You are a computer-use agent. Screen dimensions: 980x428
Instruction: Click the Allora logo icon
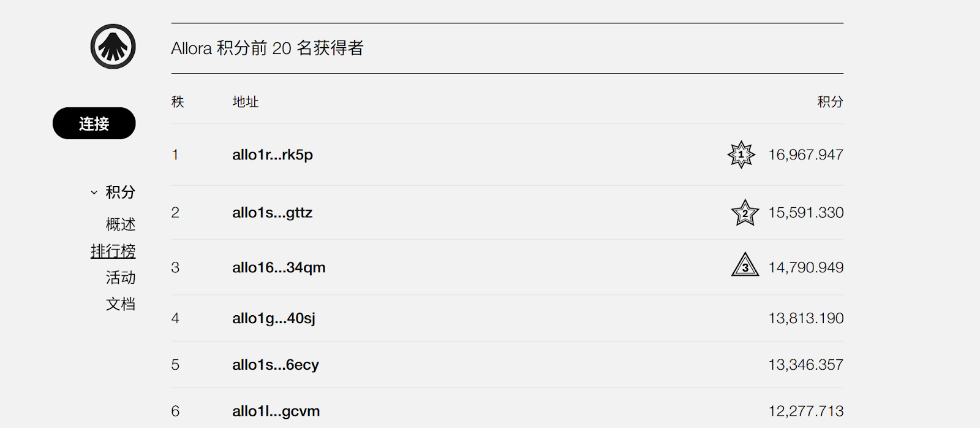pyautogui.click(x=113, y=47)
